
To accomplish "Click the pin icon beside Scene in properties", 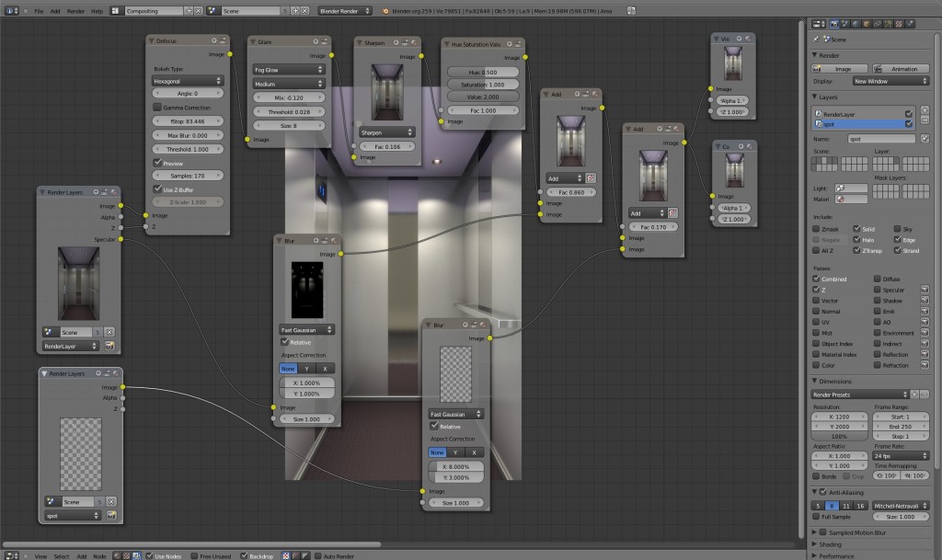I will point(815,39).
